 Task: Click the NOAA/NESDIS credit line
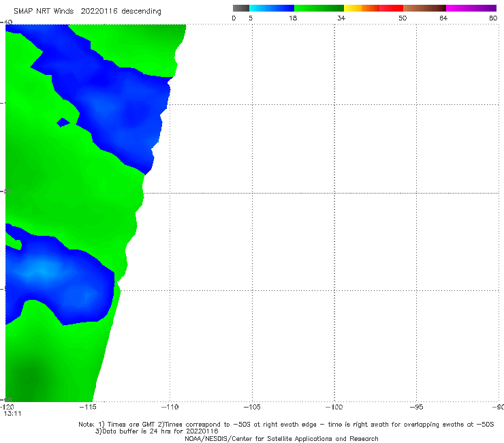coord(281,438)
